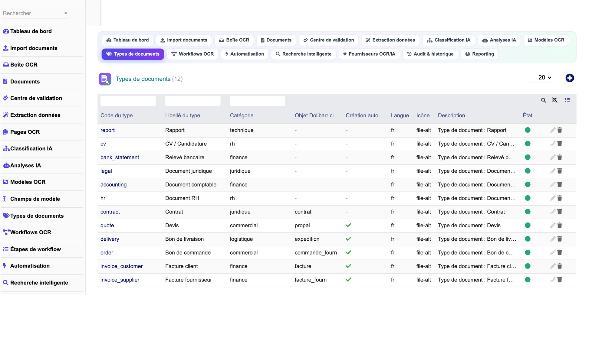Viewport: 589px width, 364px height.
Task: Open the invoice_customer type link
Action: (x=121, y=266)
